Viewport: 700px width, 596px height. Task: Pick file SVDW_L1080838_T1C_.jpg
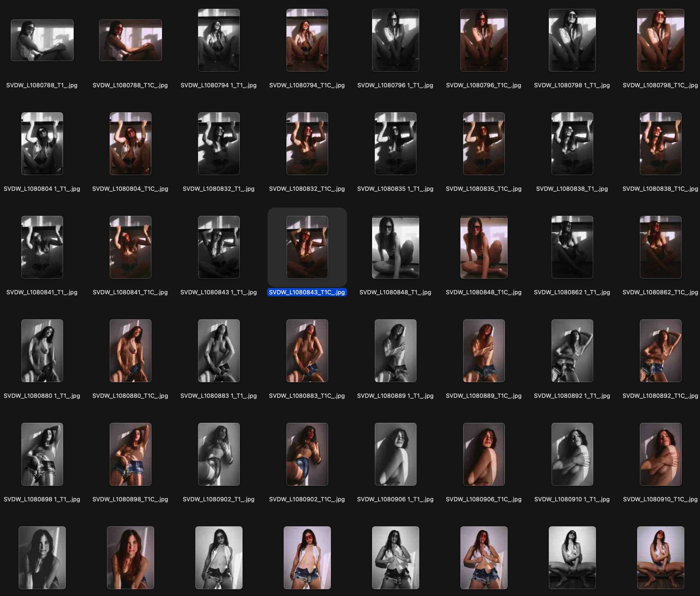click(x=661, y=144)
